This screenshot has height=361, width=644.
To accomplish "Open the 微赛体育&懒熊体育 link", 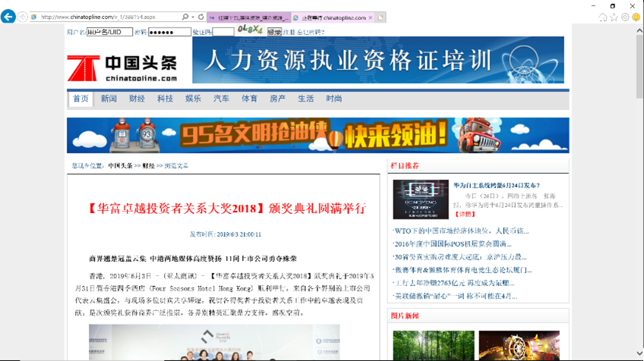I will click(x=462, y=270).
